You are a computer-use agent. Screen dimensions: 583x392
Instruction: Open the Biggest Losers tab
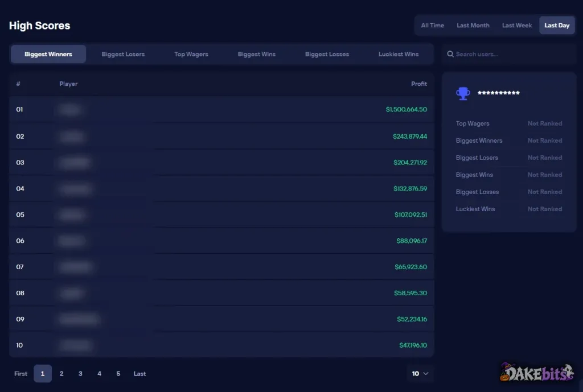coord(123,54)
